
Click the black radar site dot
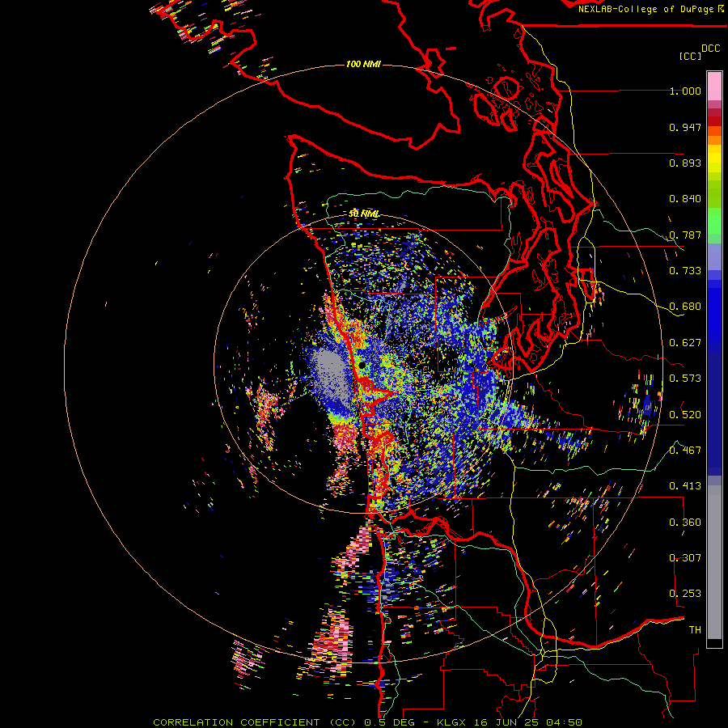[362, 366]
